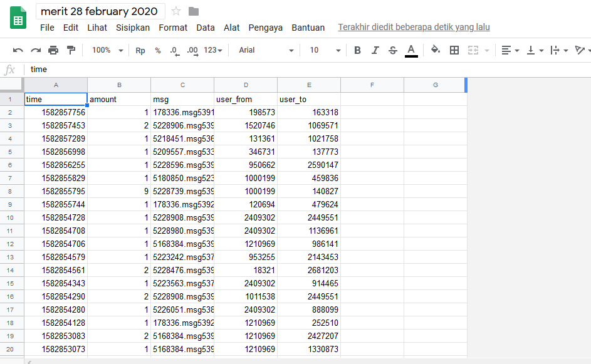Viewport: 591px width, 364px height.
Task: Open the 'Terakhir diedit' edit history link
Action: pyautogui.click(x=414, y=27)
